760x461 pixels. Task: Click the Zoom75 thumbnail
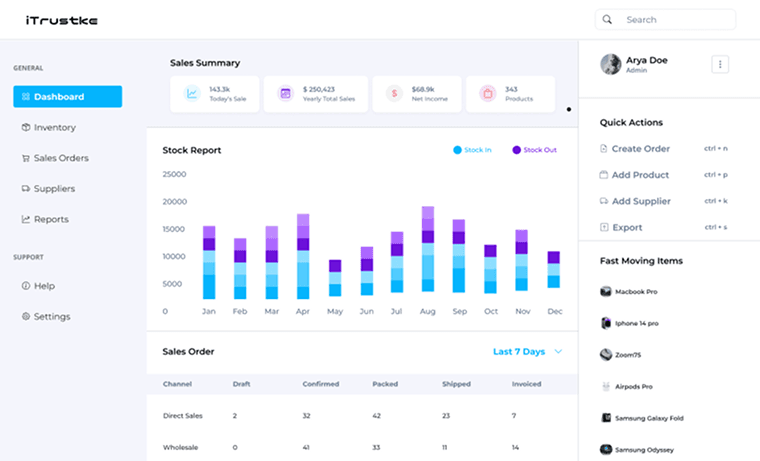point(606,354)
